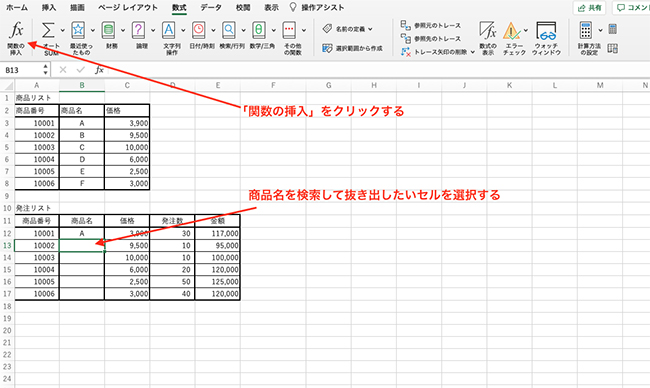The width and height of the screenshot is (650, 388).
Task: Open the 文字列操作 text functions icon
Action: click(169, 30)
